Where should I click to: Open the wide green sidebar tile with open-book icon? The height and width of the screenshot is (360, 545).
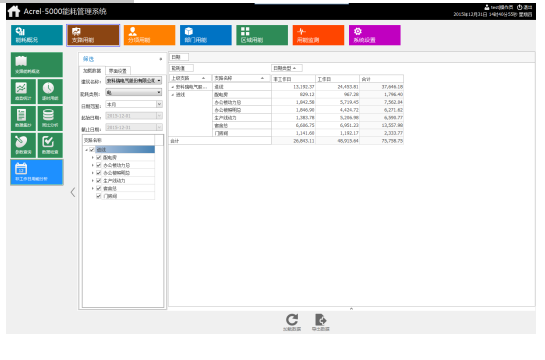click(37, 65)
